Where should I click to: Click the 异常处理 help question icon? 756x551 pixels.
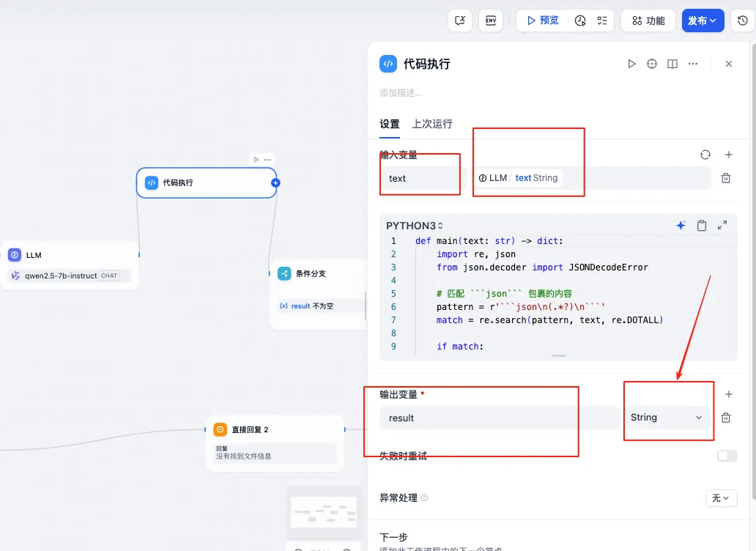click(x=424, y=498)
